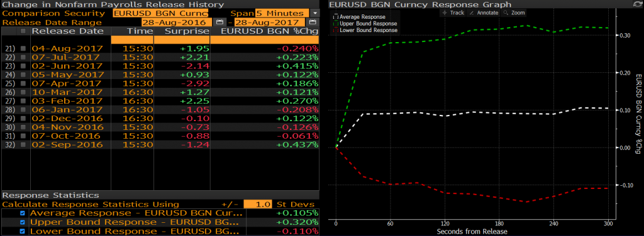This screenshot has height=236, width=644.
Task: Click the -0.110% lower bound statistic
Action: [x=297, y=232]
